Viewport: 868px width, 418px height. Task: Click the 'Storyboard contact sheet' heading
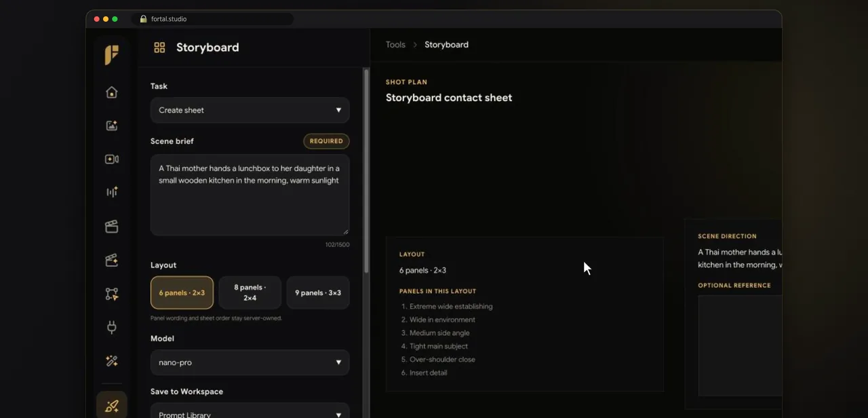coord(449,98)
